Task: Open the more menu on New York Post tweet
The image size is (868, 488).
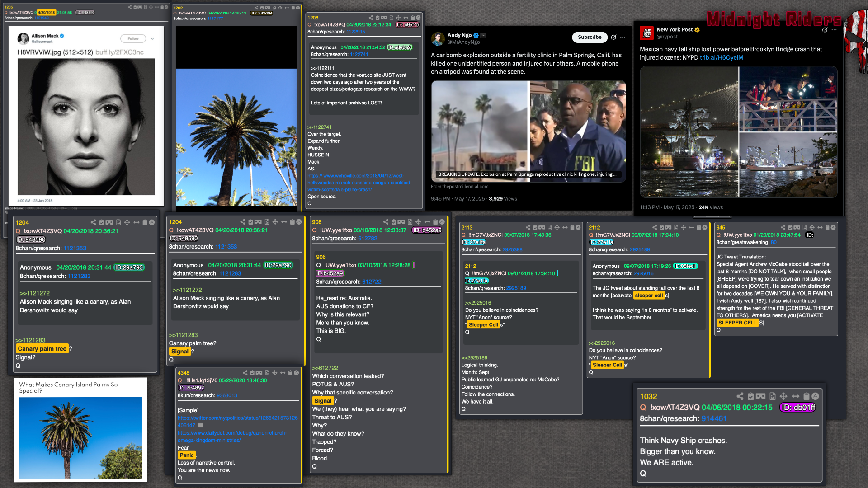Action: [834, 30]
